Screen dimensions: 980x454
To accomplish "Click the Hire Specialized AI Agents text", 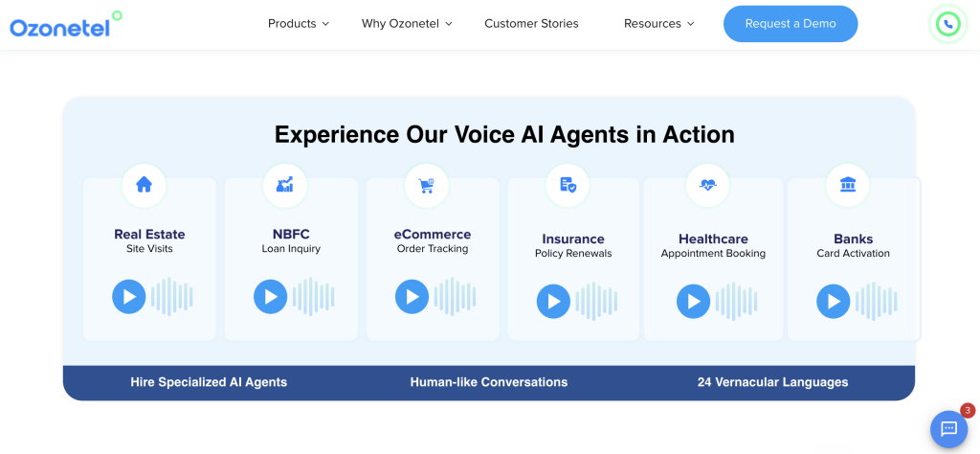I will 209,382.
